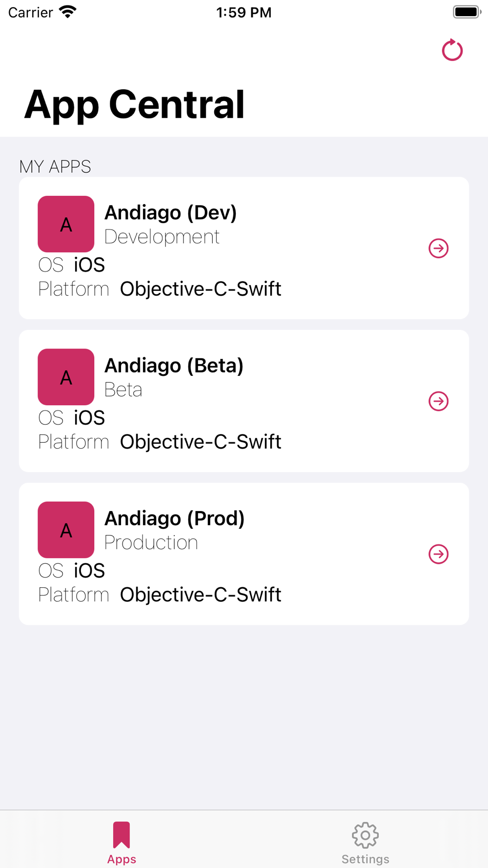Click the Beta subtitle label
Viewport: 488px width, 868px height.
pos(123,390)
